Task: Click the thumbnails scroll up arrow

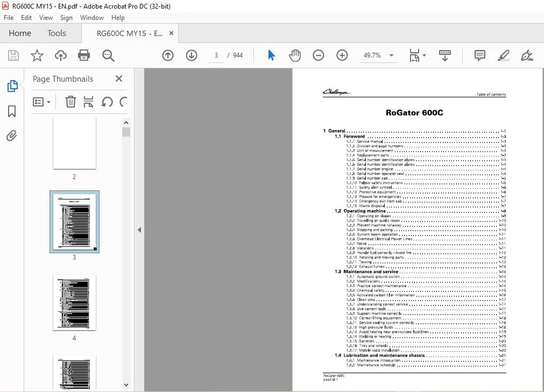Action: point(126,123)
